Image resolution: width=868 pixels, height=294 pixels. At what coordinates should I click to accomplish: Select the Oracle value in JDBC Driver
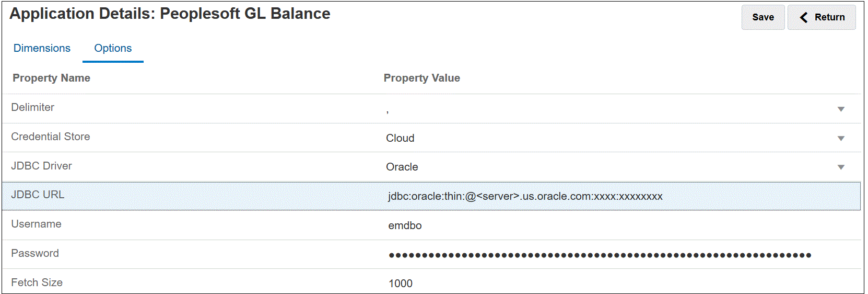tap(402, 167)
